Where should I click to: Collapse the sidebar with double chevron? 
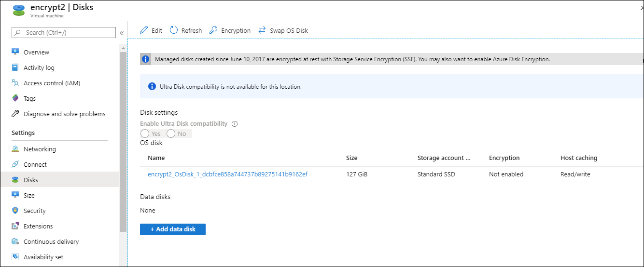click(x=122, y=33)
